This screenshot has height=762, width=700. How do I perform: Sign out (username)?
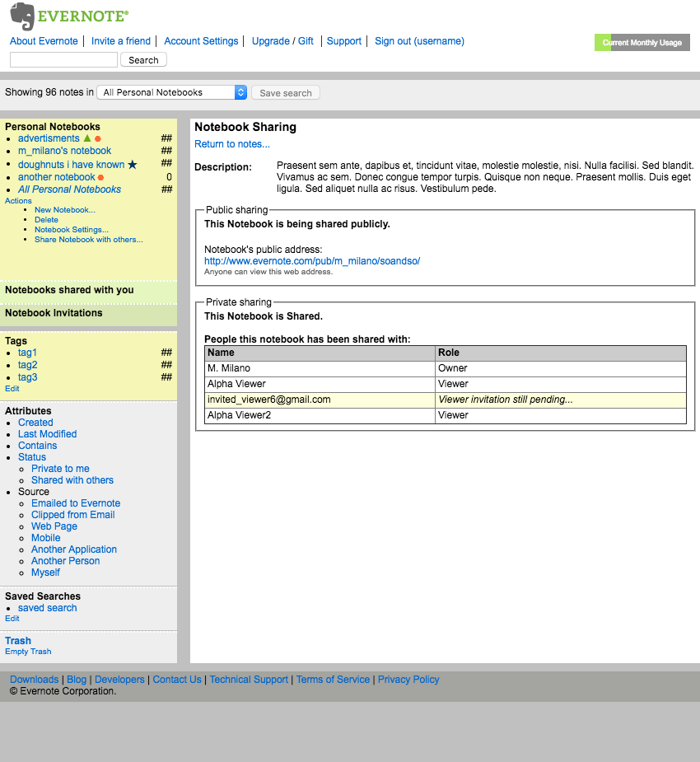click(419, 41)
